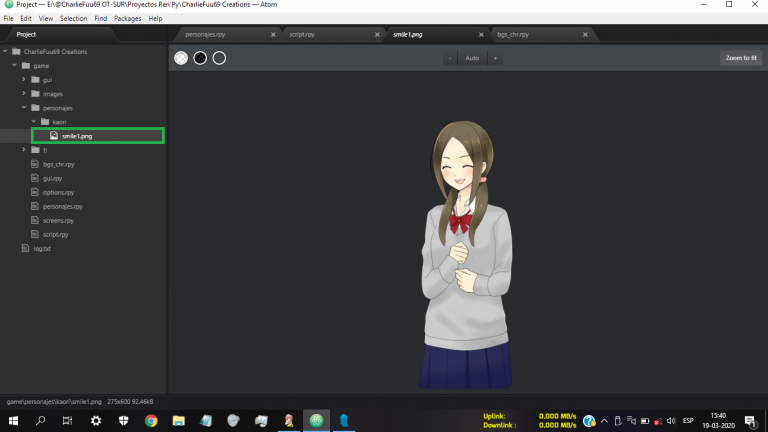The image size is (768, 432).
Task: Open Windows Start menu
Action: click(x=14, y=421)
